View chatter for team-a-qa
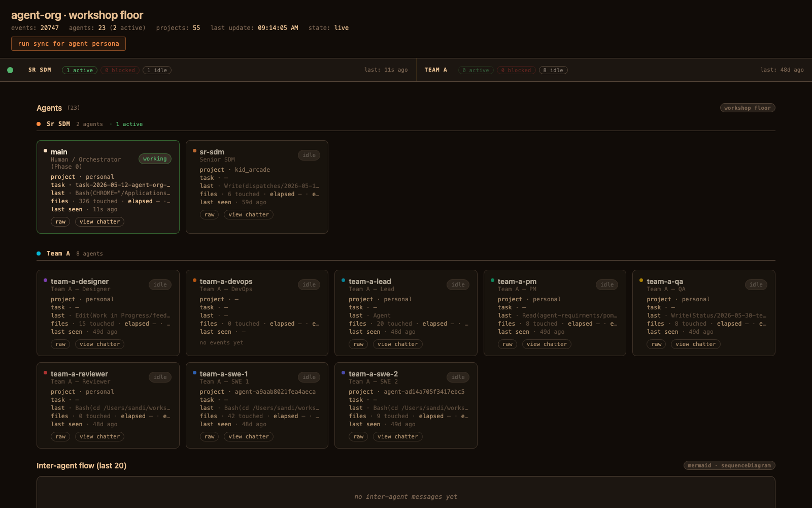Viewport: 812px width, 508px height. (696, 344)
